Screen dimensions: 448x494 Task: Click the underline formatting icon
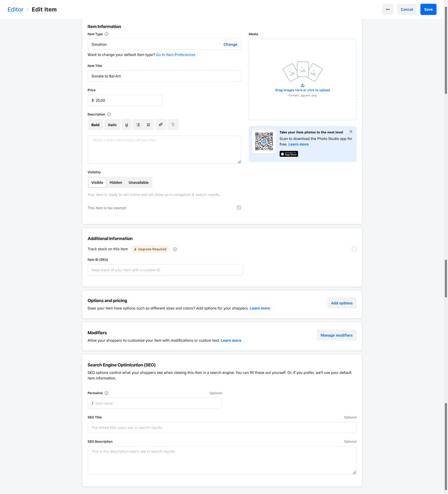tap(127, 125)
